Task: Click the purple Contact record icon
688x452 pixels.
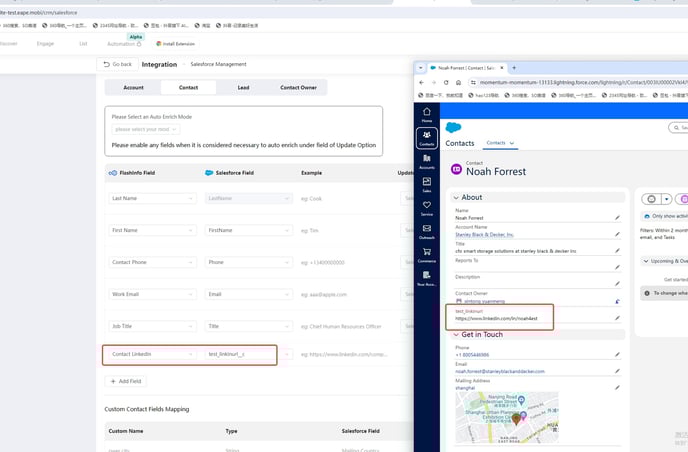Action: [x=456, y=169]
